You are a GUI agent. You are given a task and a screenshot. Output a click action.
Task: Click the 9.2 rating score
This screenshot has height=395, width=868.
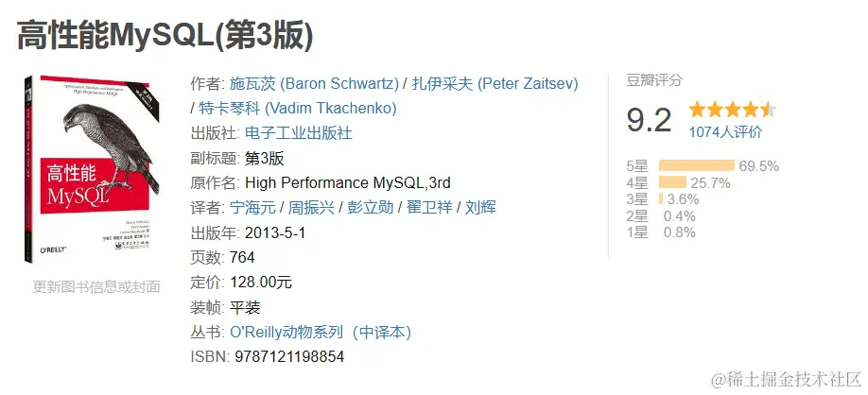(x=649, y=120)
